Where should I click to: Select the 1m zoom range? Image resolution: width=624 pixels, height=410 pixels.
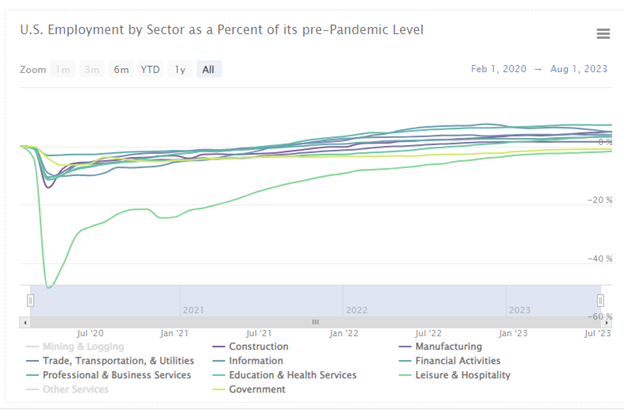click(x=63, y=69)
